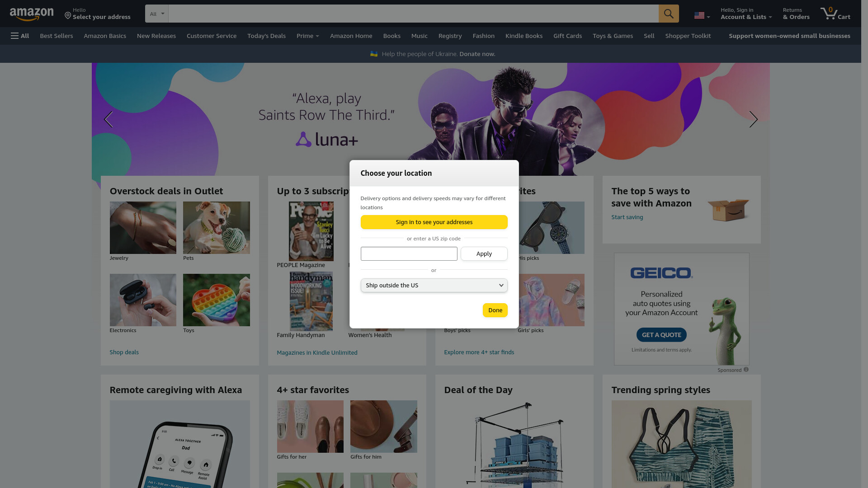Click the GEICO logo in ad

coord(661,273)
